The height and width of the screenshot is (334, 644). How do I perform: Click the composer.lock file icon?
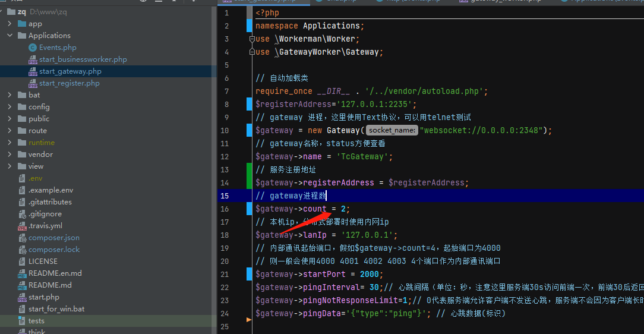click(22, 250)
